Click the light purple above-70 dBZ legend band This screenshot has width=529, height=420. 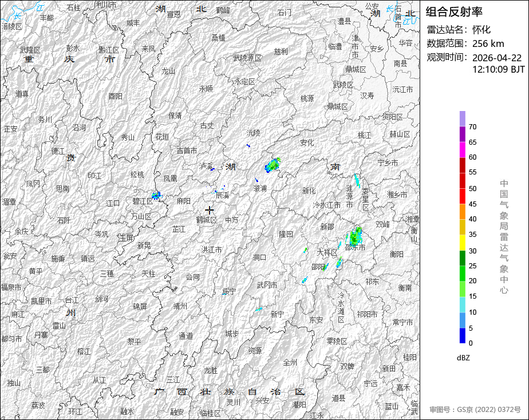tap(462, 118)
